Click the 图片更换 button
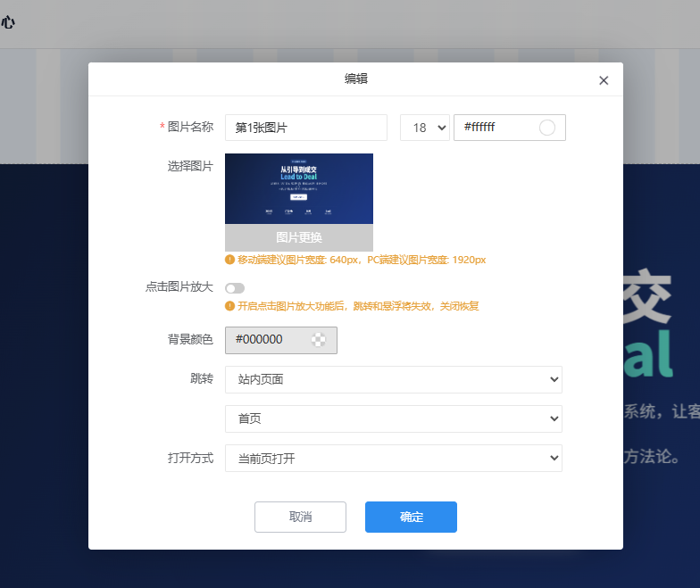The image size is (700, 588). click(x=298, y=237)
